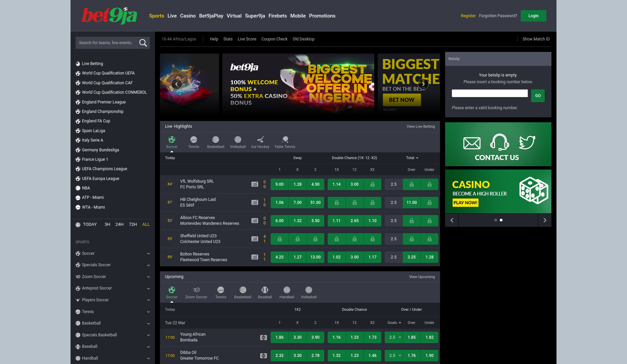
Task: Open Bet9jaPlay in top navigation
Action: 211,16
